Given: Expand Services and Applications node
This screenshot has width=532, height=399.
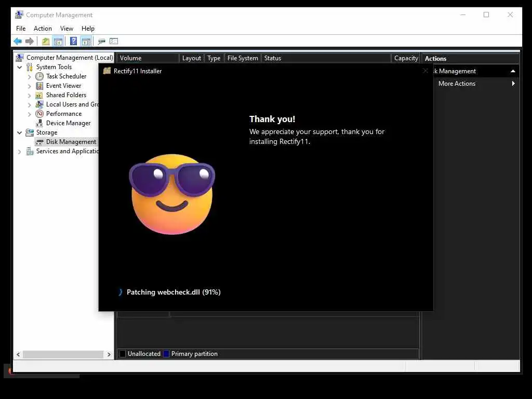Looking at the screenshot, I should point(20,152).
